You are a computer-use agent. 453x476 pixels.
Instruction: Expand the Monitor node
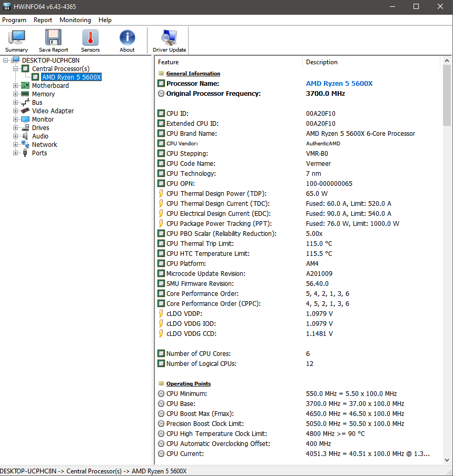15,120
